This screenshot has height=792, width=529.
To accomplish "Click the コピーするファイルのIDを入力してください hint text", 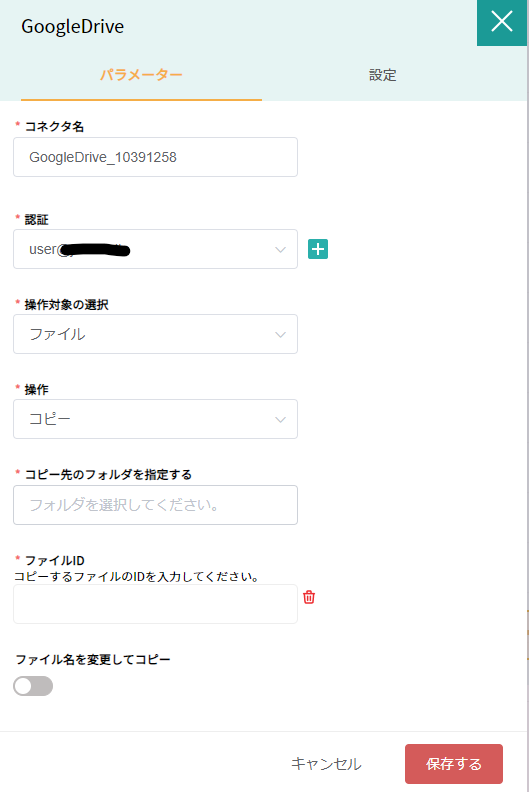I will 136,576.
